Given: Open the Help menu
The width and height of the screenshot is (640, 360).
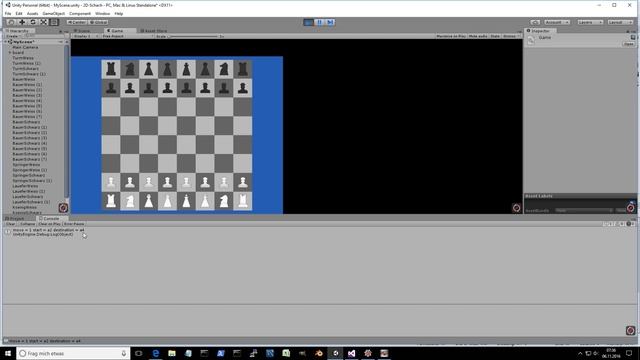Looking at the screenshot, I should (x=118, y=13).
